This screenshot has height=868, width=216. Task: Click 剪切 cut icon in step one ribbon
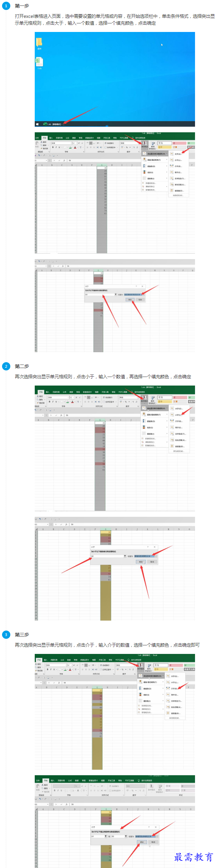click(44, 142)
